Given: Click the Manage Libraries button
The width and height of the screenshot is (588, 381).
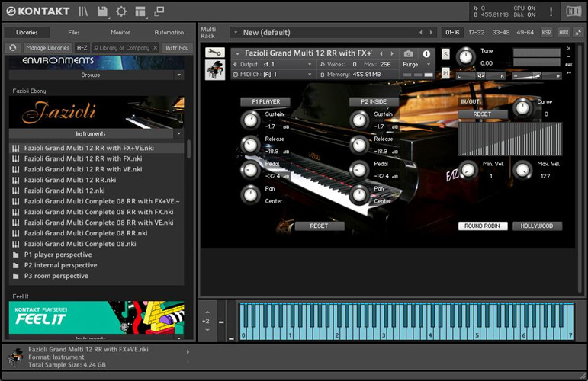Looking at the screenshot, I should pyautogui.click(x=47, y=47).
